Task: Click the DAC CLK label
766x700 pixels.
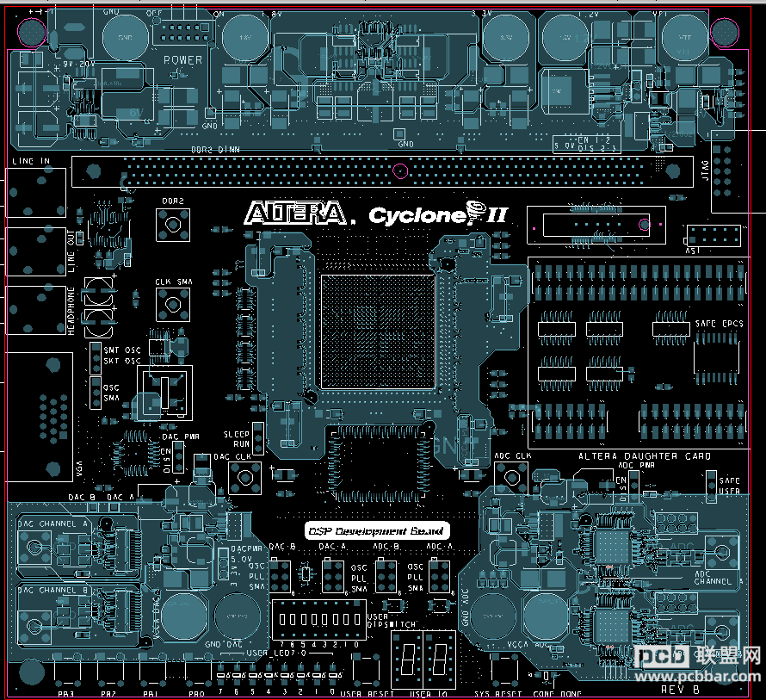Action: click(x=232, y=456)
